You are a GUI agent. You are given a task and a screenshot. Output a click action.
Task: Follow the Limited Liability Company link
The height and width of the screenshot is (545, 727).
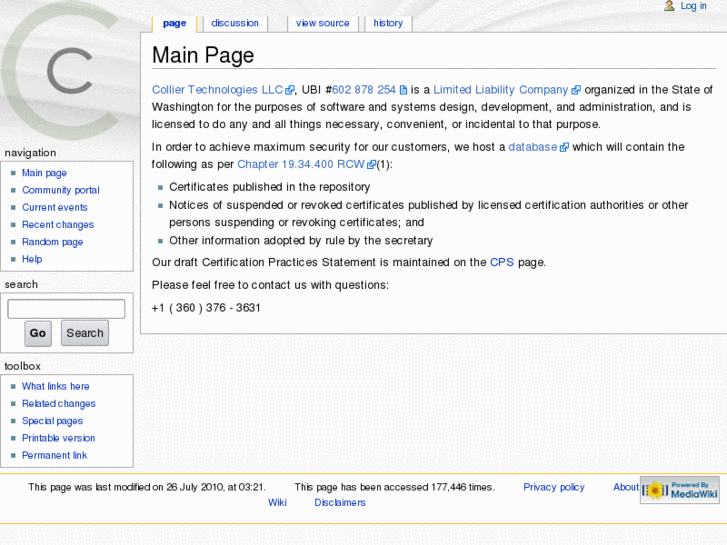[501, 90]
